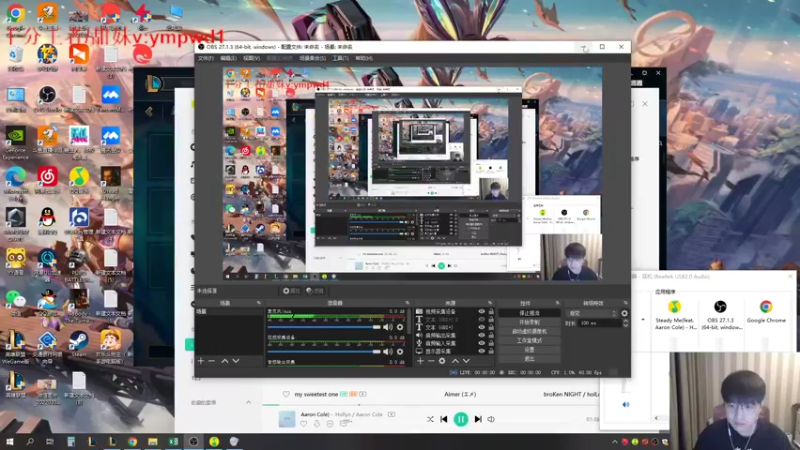The image size is (800, 450).
Task: Click Stop Streaming button in Controls
Action: (529, 313)
